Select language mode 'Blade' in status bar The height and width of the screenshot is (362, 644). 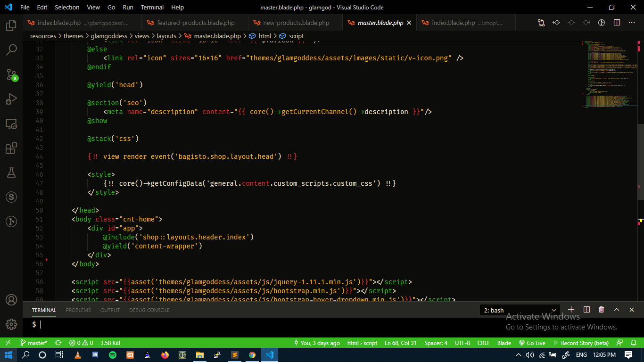click(x=504, y=343)
